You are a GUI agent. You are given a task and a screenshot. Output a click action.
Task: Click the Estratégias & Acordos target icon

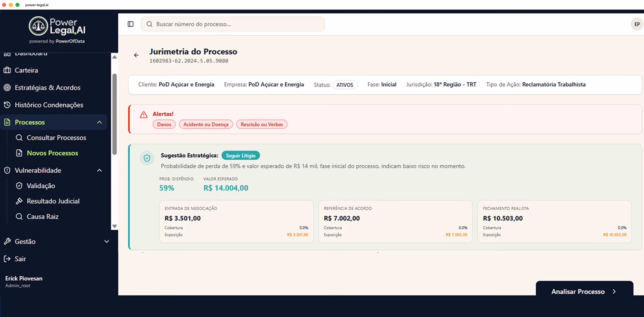coord(7,88)
